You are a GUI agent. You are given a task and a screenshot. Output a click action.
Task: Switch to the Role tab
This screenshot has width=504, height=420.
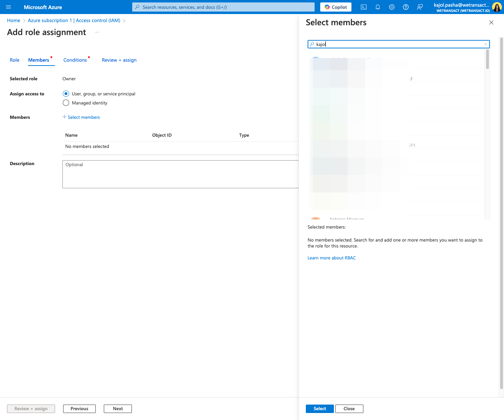15,60
